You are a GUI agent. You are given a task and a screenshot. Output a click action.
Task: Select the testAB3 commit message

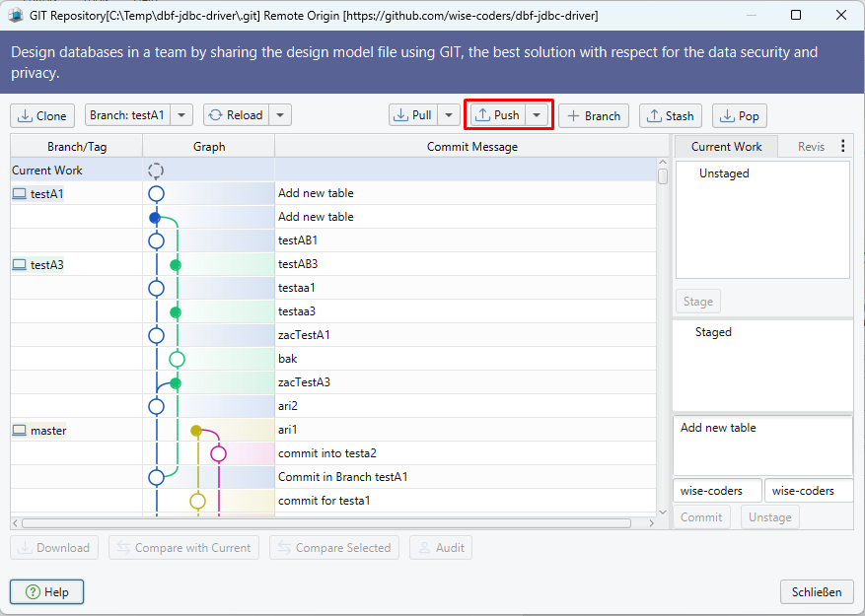coord(298,264)
